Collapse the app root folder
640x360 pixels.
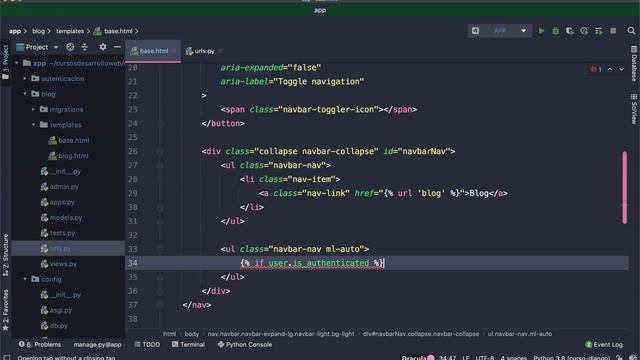tap(17, 63)
